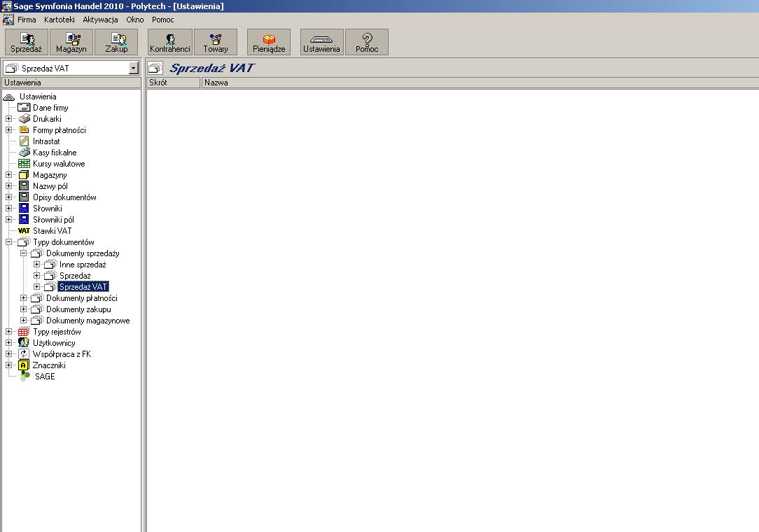Open the Kartoteki menu
759x532 pixels.
[x=59, y=20]
